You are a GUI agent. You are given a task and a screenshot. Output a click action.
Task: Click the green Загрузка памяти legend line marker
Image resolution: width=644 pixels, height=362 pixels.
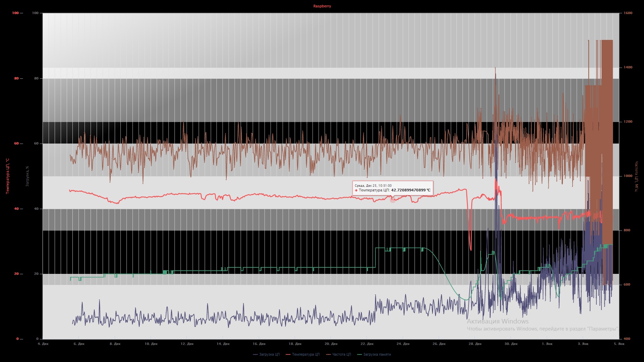pyautogui.click(x=360, y=354)
